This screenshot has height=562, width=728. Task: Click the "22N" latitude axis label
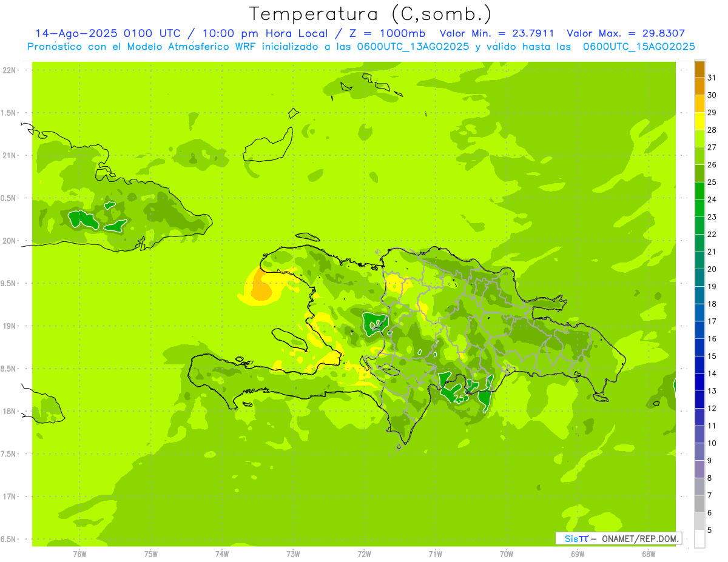pos(9,70)
